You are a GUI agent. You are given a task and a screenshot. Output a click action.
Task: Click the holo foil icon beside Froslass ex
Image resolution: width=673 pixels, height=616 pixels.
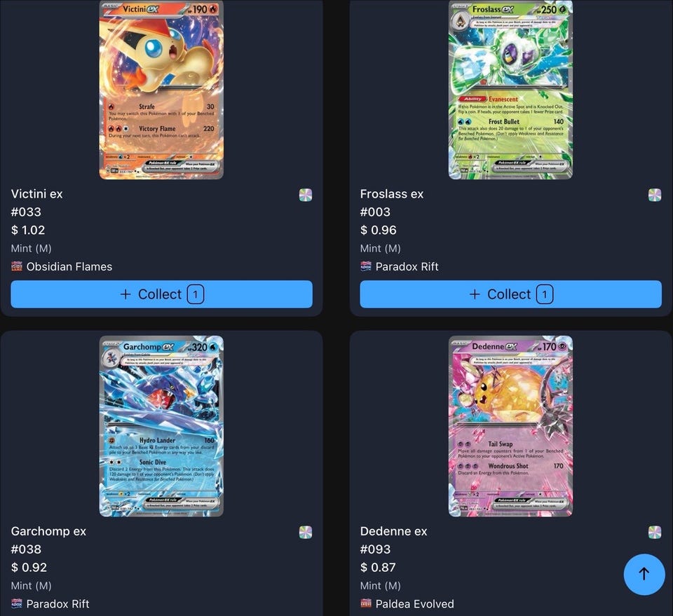point(655,195)
